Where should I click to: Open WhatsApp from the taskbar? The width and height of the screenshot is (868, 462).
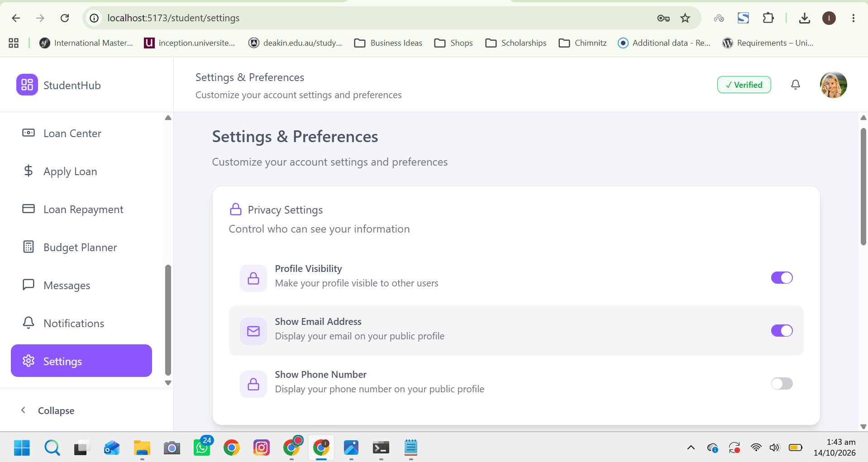pyautogui.click(x=202, y=448)
